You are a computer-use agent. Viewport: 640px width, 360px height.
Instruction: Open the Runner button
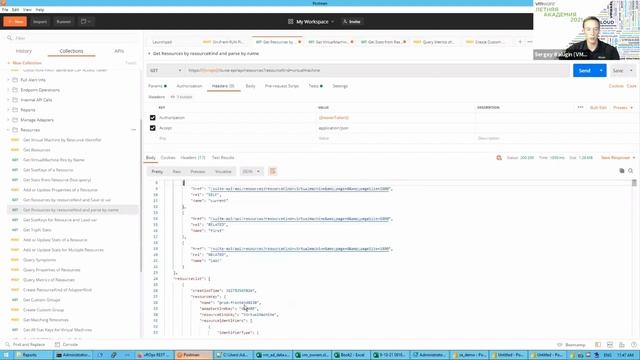pos(63,22)
